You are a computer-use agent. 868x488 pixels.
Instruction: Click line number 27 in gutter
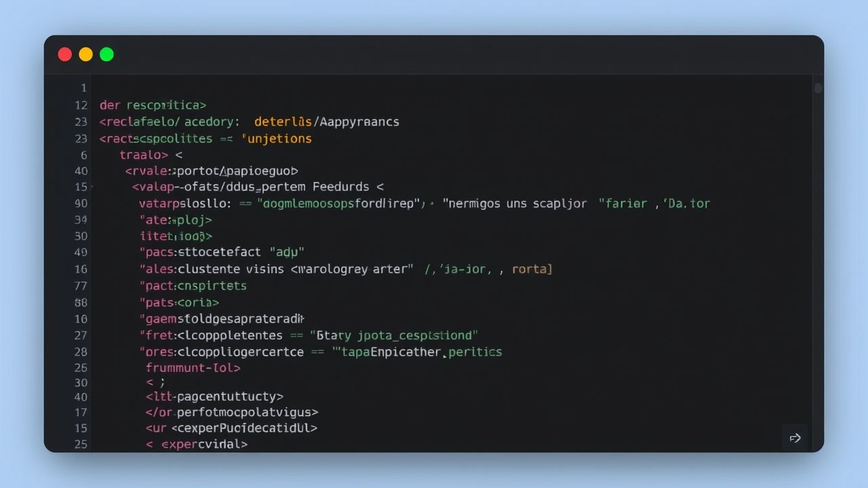(x=81, y=335)
